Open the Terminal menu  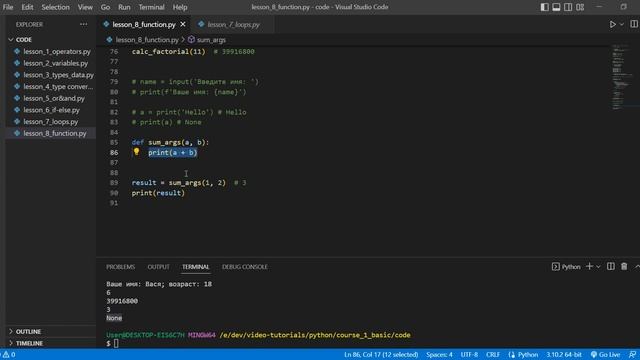tap(151, 7)
